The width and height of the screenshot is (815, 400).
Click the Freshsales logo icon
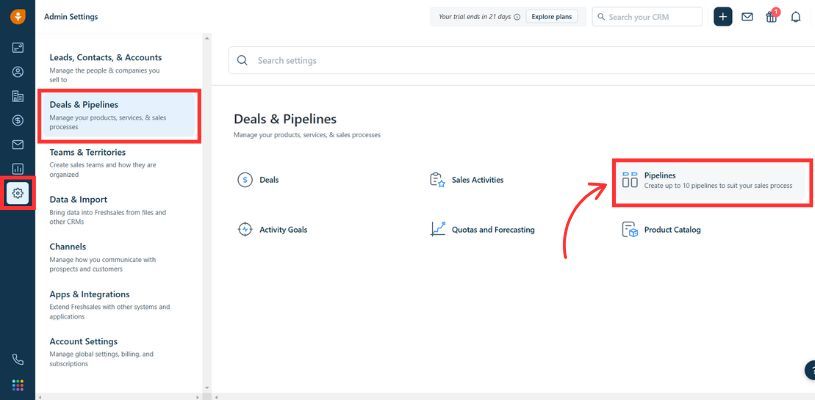[18, 17]
